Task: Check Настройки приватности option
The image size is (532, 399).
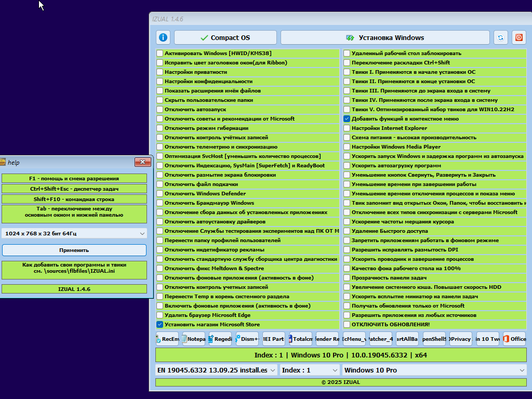Action: 160,72
